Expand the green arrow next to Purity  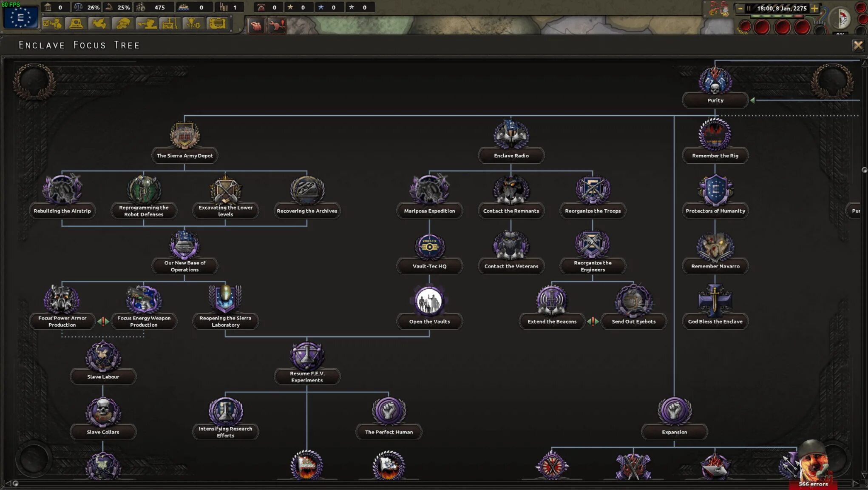(752, 100)
